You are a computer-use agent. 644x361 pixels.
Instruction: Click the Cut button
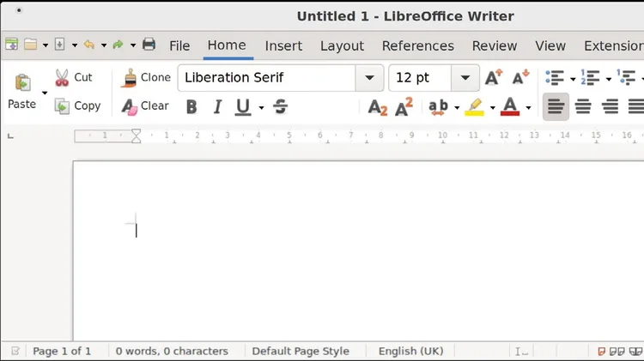[74, 77]
